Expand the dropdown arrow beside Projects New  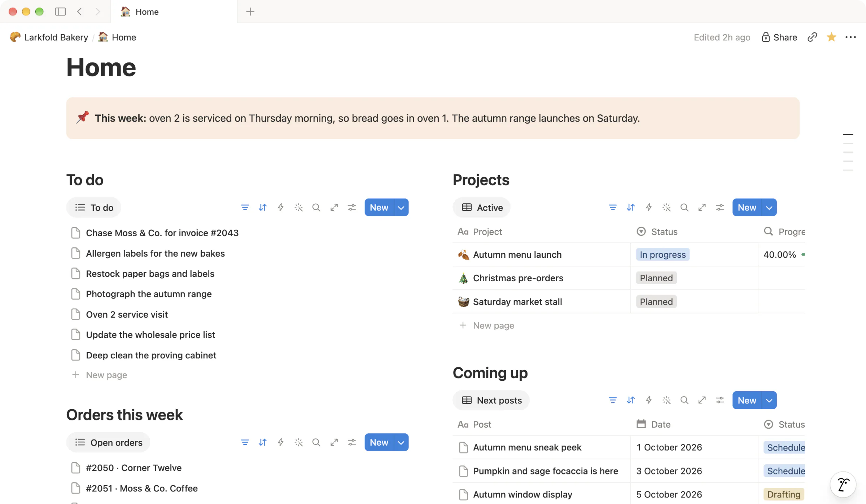(769, 207)
